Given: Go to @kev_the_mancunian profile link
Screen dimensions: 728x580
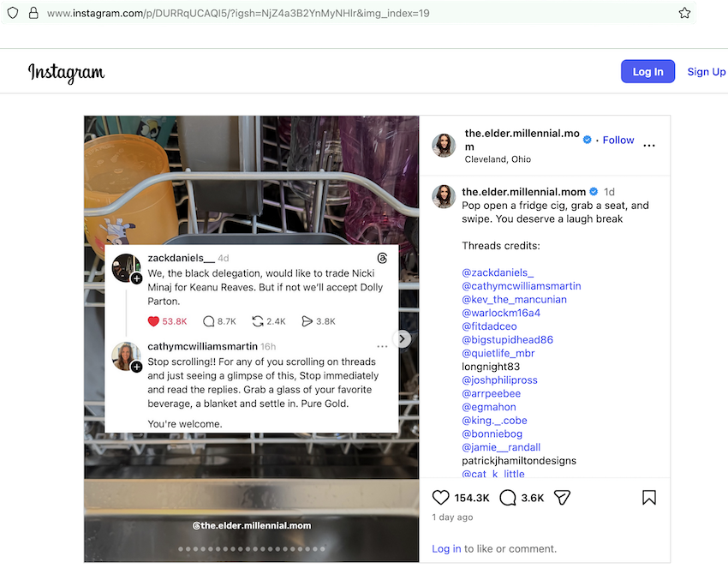Looking at the screenshot, I should click(514, 299).
